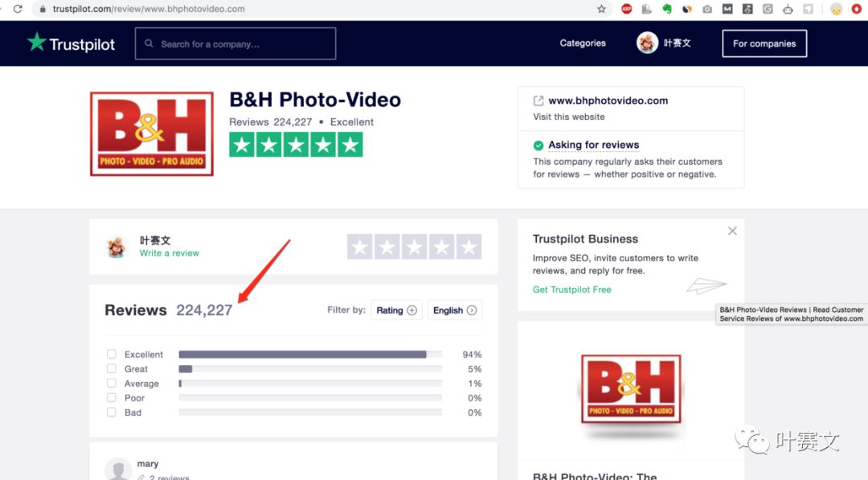View site security lock icon
Screen dimensions: 868x480
(x=43, y=9)
